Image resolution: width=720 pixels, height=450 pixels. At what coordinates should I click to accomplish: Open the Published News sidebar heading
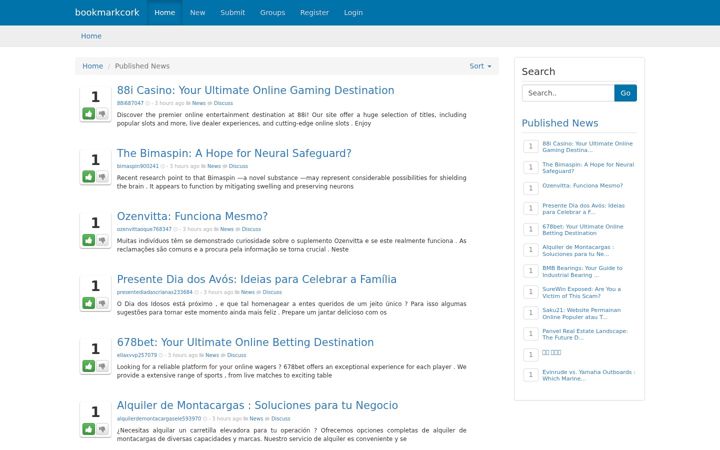[560, 123]
